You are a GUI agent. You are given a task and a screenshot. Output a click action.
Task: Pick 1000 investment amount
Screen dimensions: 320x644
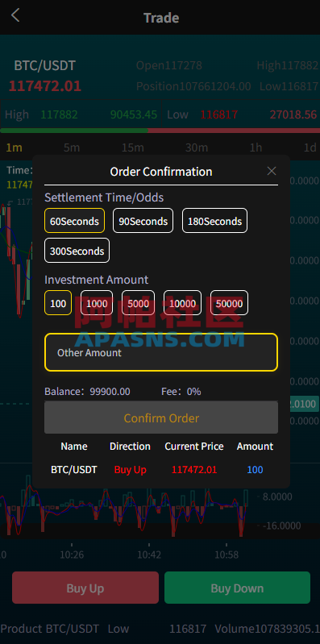[x=97, y=303]
